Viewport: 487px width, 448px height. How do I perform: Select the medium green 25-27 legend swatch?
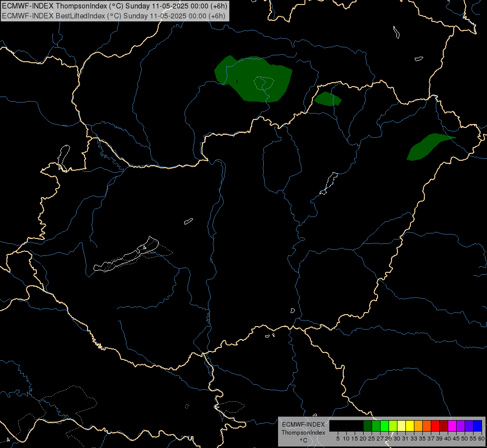coord(376,426)
